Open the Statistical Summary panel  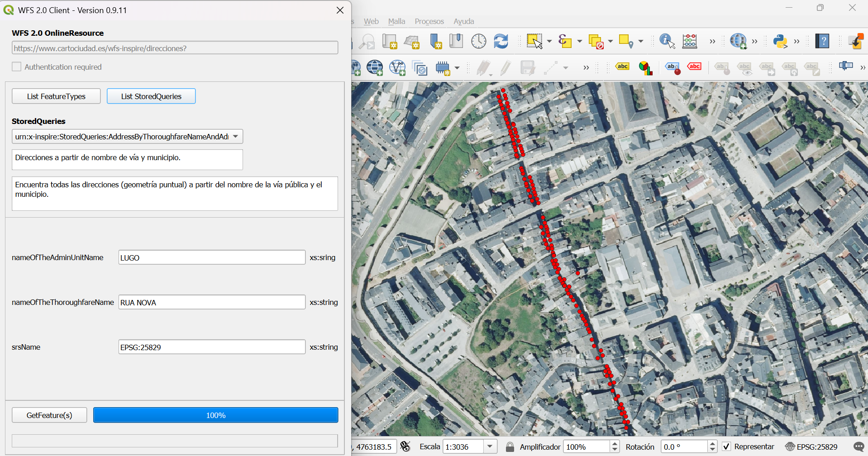[689, 41]
